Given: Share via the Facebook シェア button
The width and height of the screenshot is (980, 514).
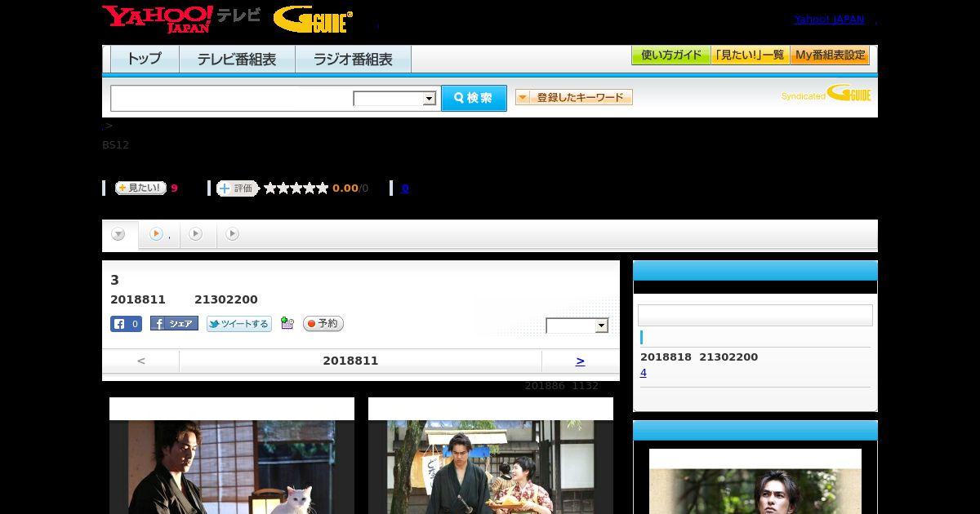Looking at the screenshot, I should (x=174, y=324).
